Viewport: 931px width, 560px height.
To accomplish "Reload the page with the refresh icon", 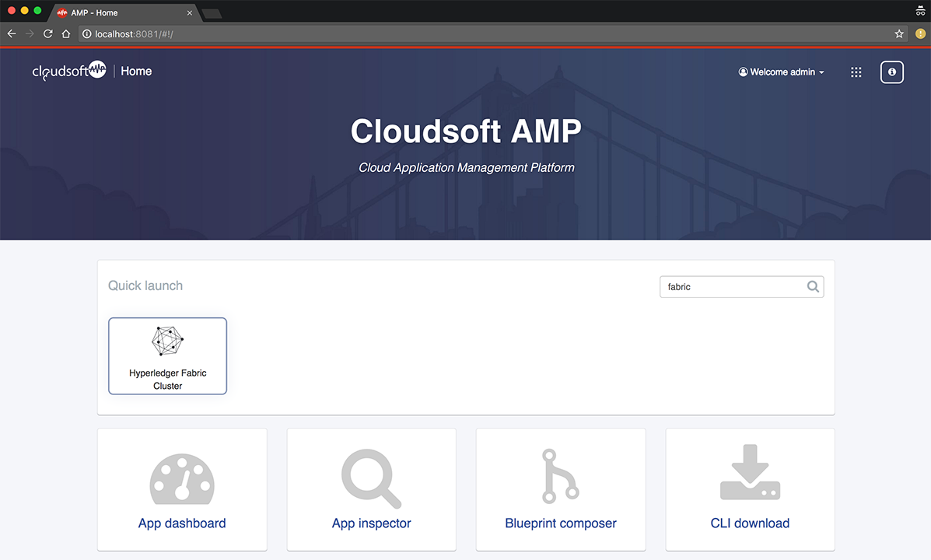I will (x=48, y=34).
